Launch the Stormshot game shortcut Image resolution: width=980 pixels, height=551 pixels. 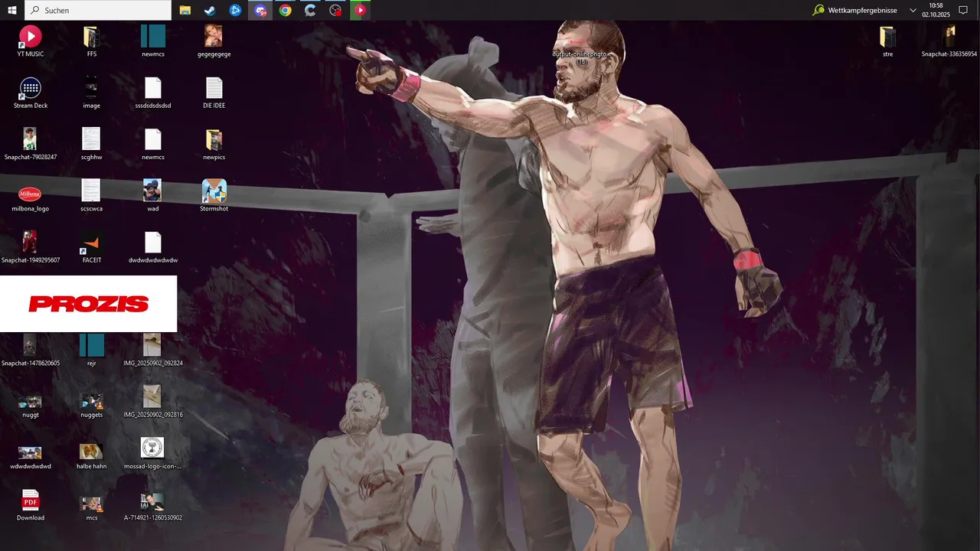click(214, 196)
